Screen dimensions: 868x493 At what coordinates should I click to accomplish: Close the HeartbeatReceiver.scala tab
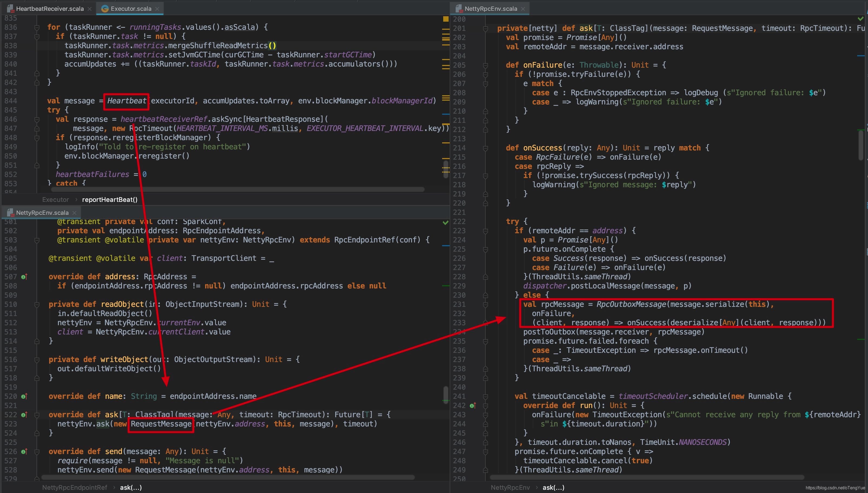pos(90,9)
